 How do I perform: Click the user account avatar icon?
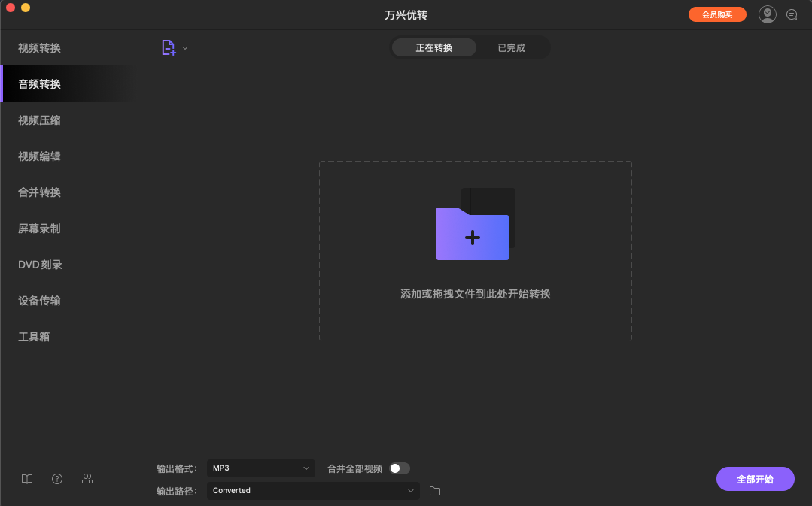767,14
